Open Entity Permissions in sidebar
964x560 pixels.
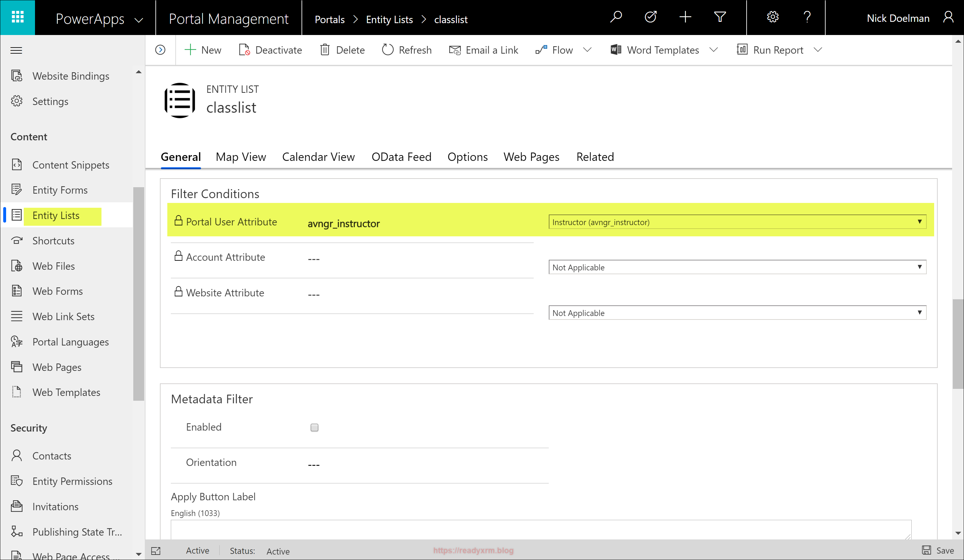pyautogui.click(x=72, y=481)
